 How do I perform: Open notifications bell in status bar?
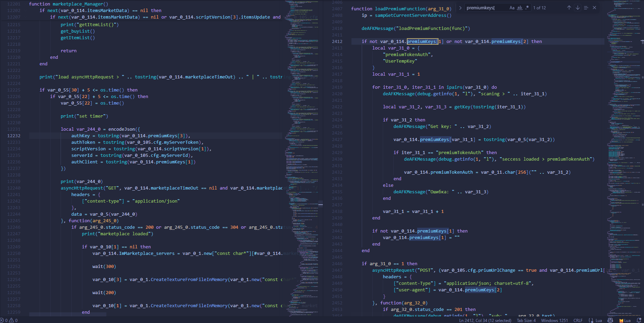639,320
